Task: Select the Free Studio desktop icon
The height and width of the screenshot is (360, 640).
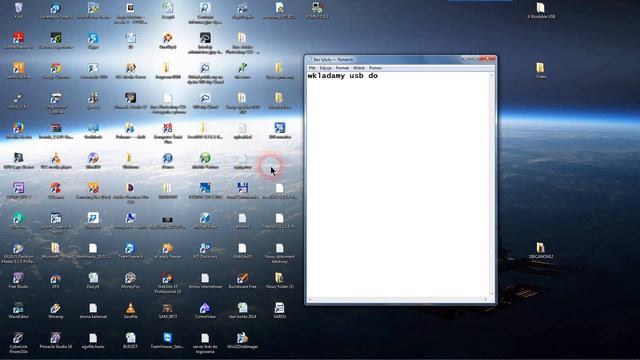Action: click(18, 281)
